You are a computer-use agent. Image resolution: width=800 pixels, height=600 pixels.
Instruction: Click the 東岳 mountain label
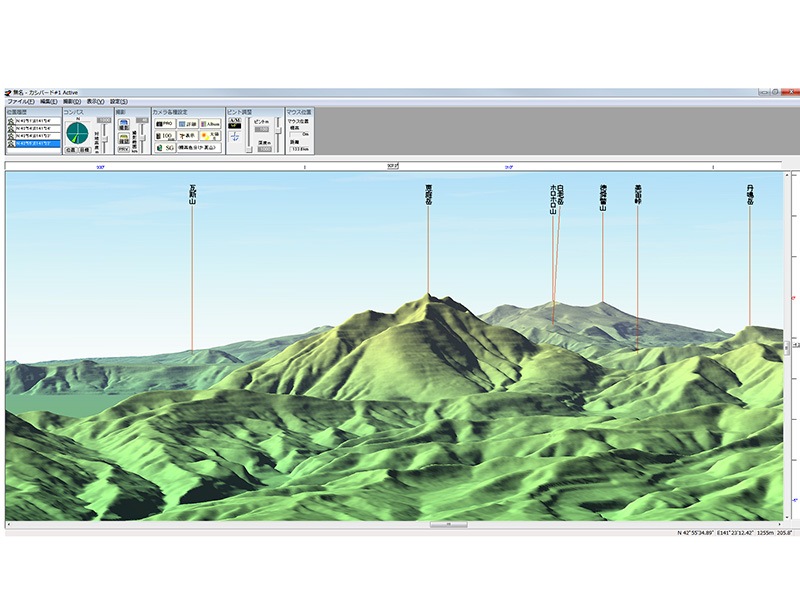[428, 194]
